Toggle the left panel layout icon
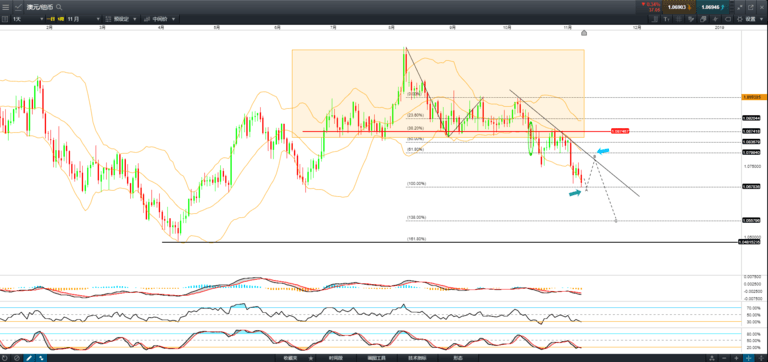The image size is (768, 362). 5,19
